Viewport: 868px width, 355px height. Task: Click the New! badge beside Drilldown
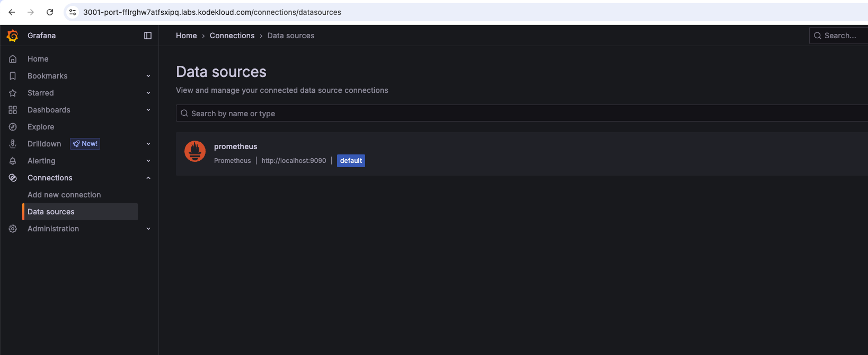coord(85,144)
